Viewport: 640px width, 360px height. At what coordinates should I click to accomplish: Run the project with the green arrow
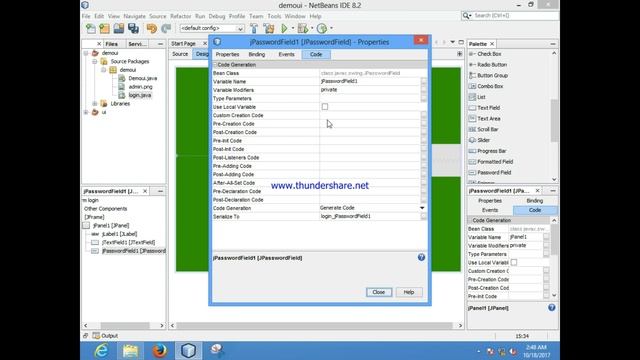[284, 28]
